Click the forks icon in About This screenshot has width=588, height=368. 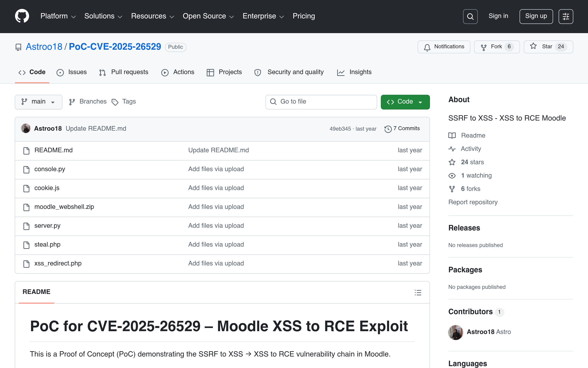click(x=452, y=189)
